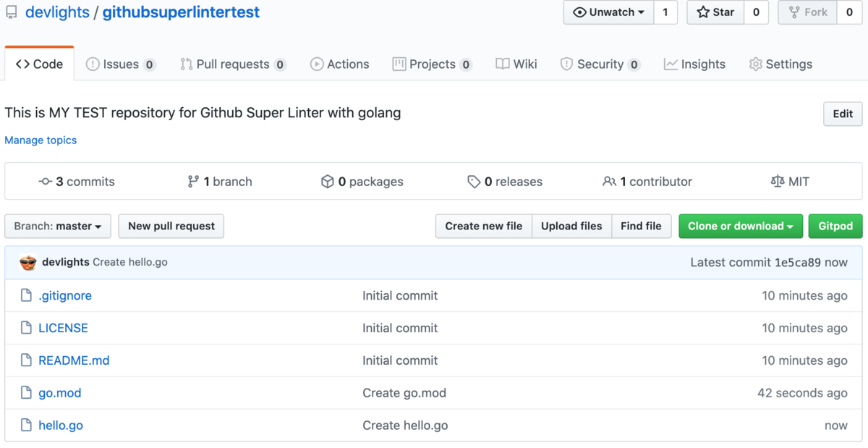Go to the Actions tab
The image size is (868, 448).
tap(339, 64)
